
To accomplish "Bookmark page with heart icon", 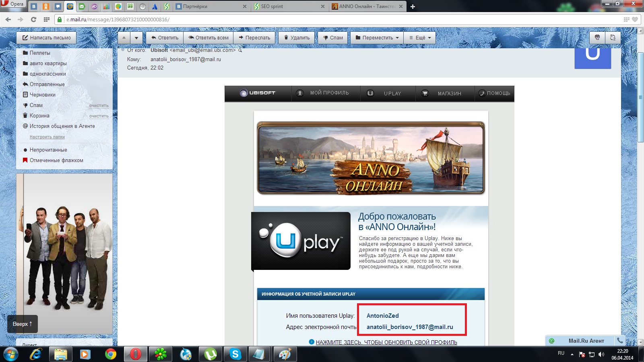I will (635, 19).
